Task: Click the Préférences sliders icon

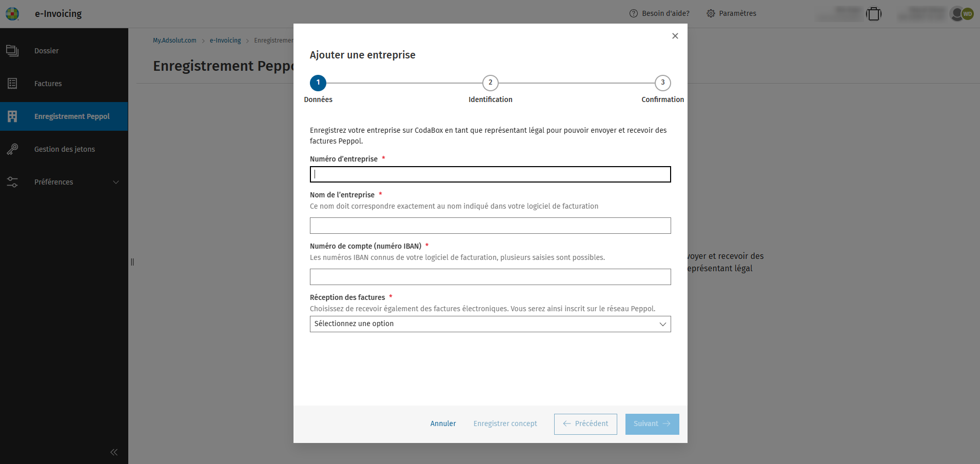Action: point(12,182)
